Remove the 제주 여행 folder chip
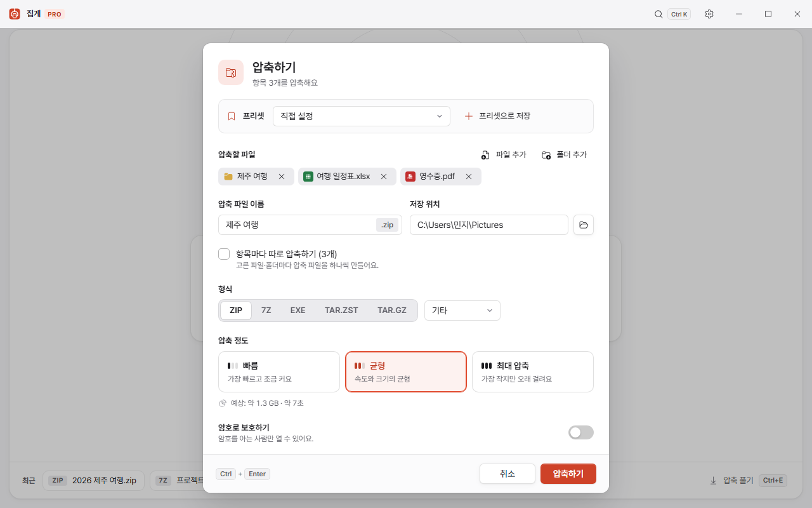 (x=282, y=177)
